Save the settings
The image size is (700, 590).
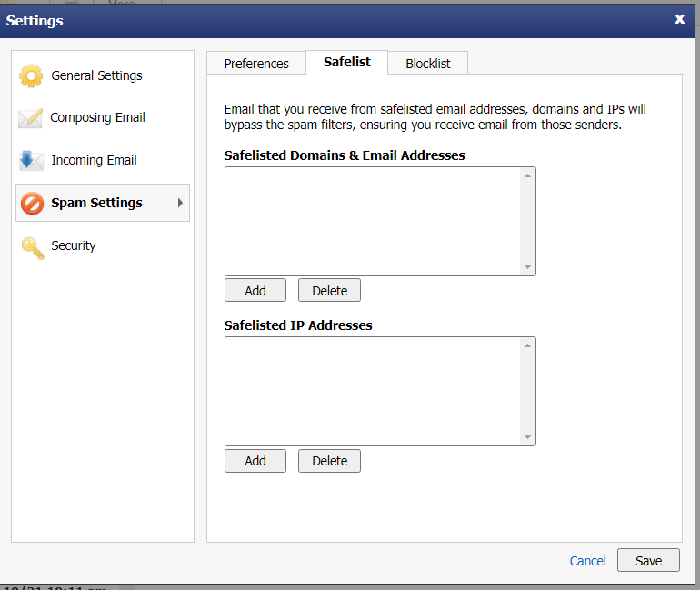click(648, 561)
